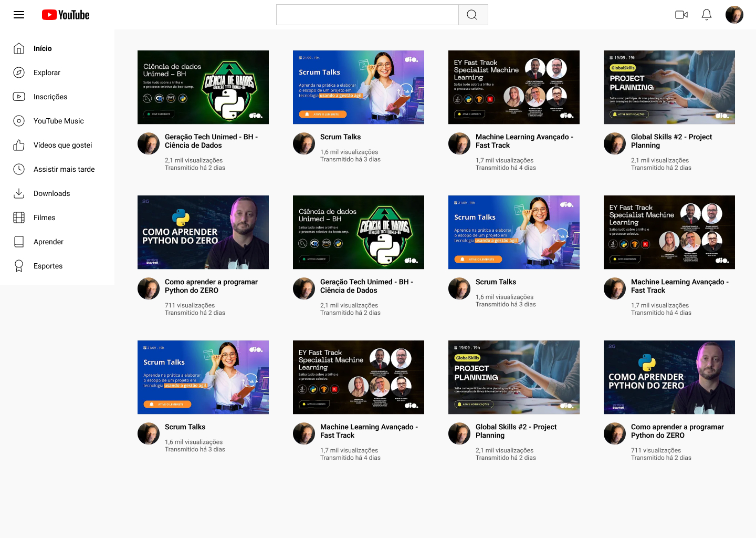Click third-row Como aprender a programar title

pyautogui.click(x=677, y=431)
